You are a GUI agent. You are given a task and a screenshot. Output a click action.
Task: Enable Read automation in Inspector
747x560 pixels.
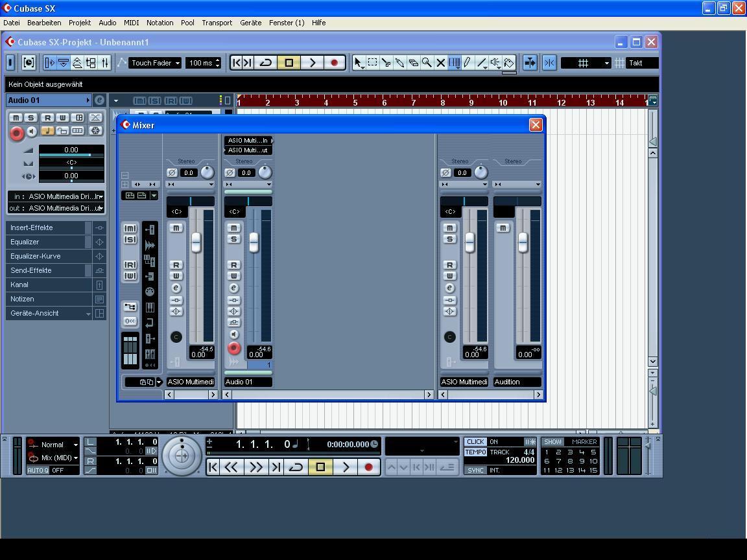47,117
